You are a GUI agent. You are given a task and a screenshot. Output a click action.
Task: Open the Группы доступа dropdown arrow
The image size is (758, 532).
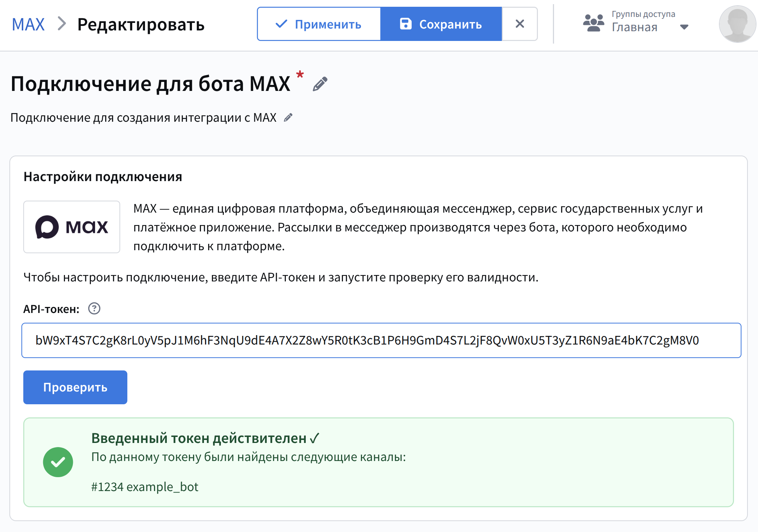coord(684,27)
